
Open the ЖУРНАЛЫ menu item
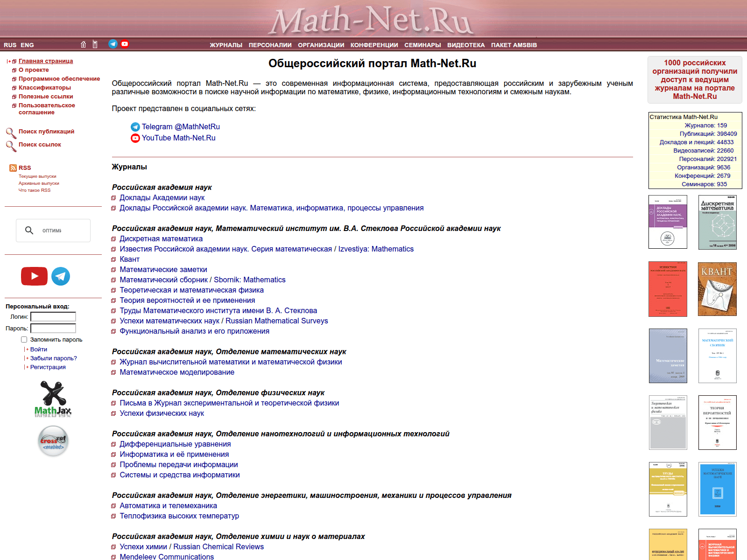click(x=226, y=45)
